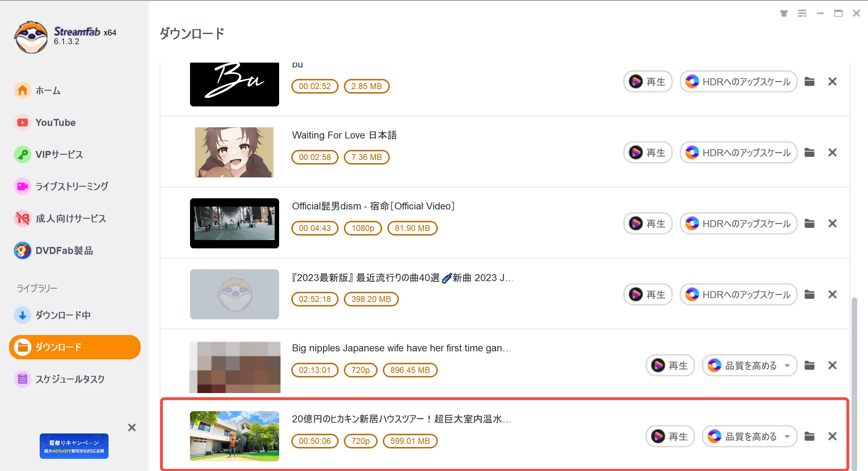
Task: Open the skin t-shirt icon in title bar
Action: [x=784, y=13]
